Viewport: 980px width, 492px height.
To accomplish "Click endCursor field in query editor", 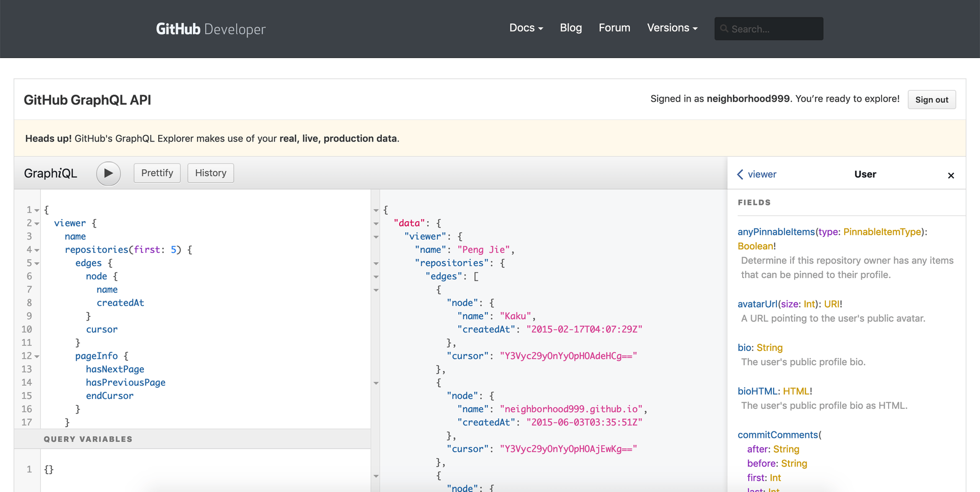I will coord(110,396).
